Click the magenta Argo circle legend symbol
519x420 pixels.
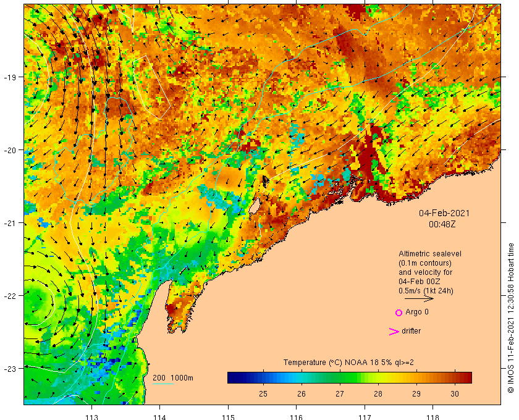click(x=399, y=313)
